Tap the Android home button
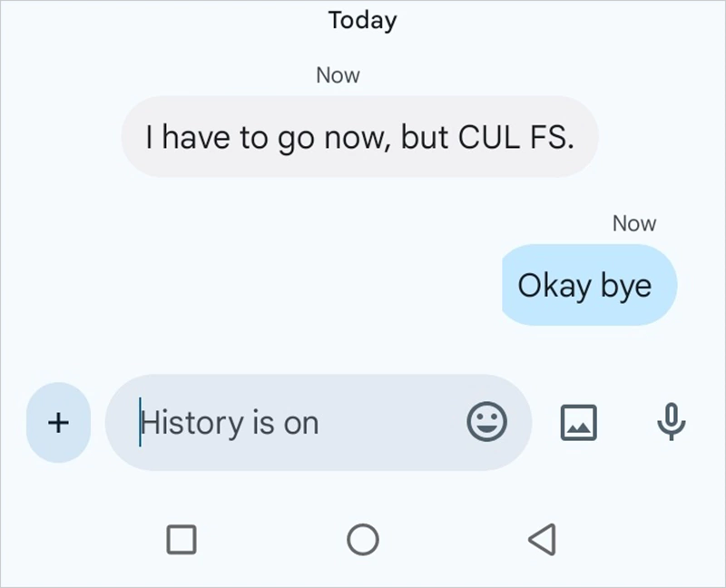 (363, 539)
